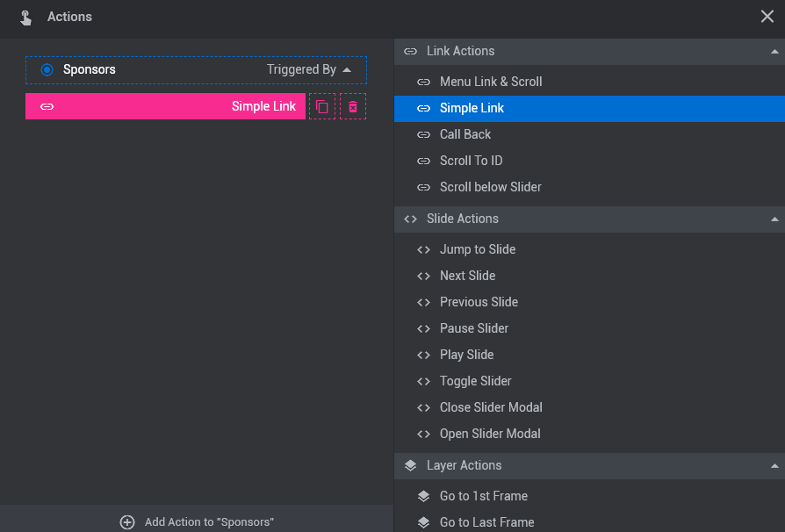Delete the Simple Link action
This screenshot has width=785, height=532.
pos(353,106)
